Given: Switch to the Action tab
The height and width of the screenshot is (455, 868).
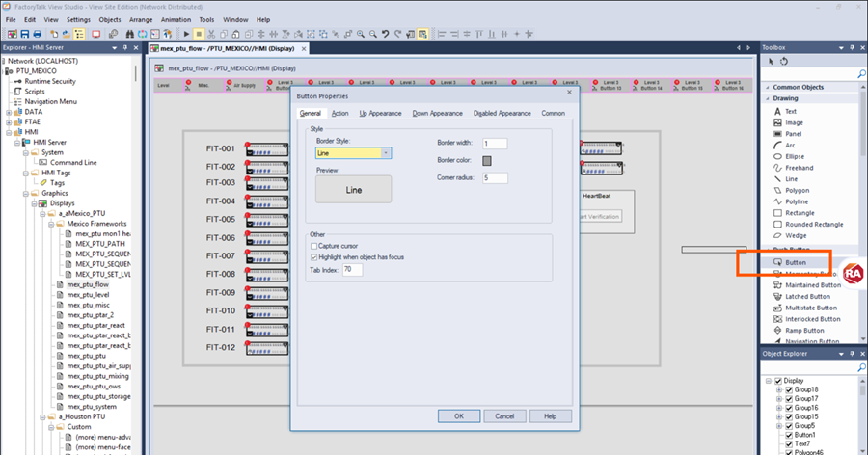Looking at the screenshot, I should click(339, 113).
